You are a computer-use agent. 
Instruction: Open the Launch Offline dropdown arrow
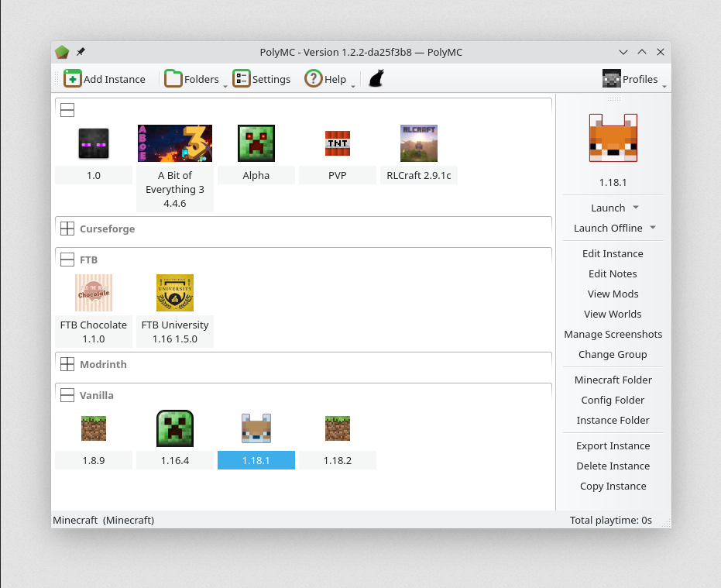coord(653,228)
